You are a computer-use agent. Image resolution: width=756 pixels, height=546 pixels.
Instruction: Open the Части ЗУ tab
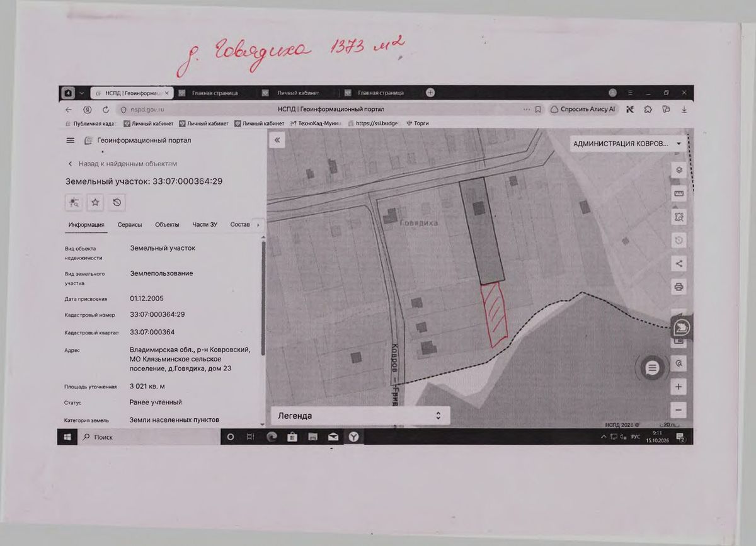205,225
